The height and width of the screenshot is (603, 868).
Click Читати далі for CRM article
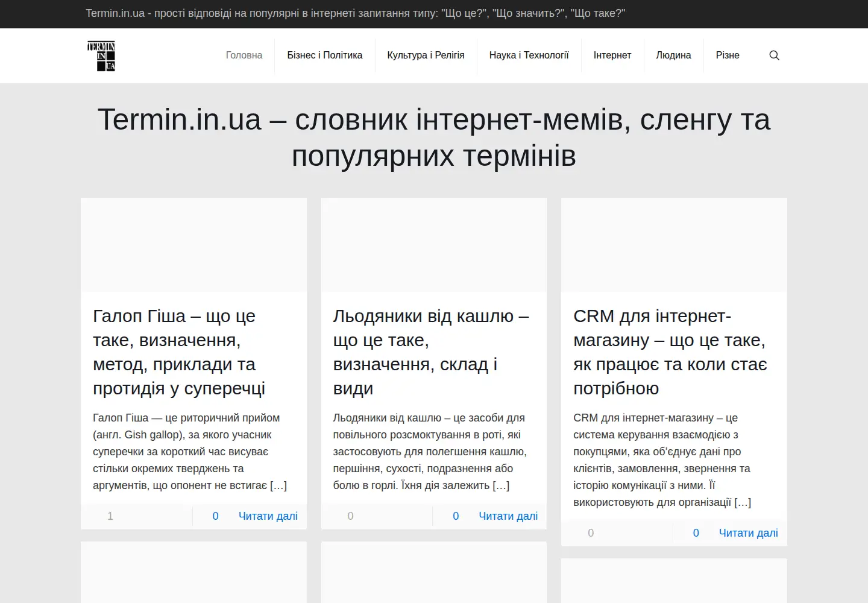tap(749, 533)
